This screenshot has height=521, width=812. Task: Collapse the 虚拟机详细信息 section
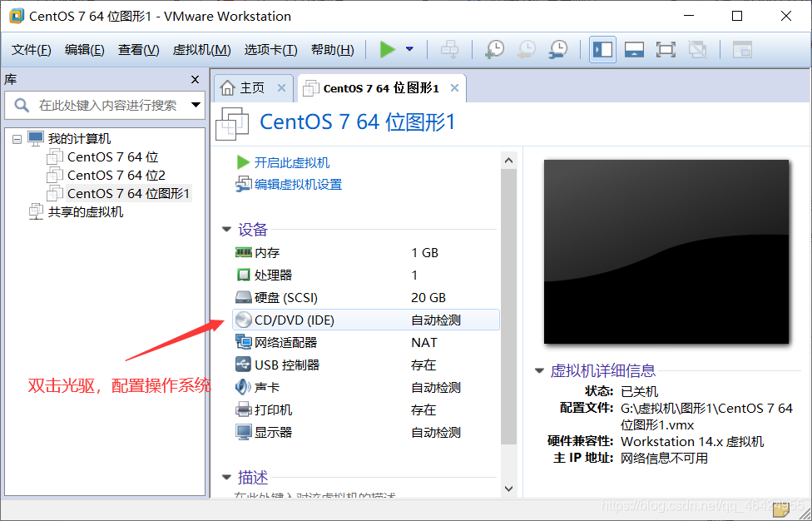tap(539, 371)
